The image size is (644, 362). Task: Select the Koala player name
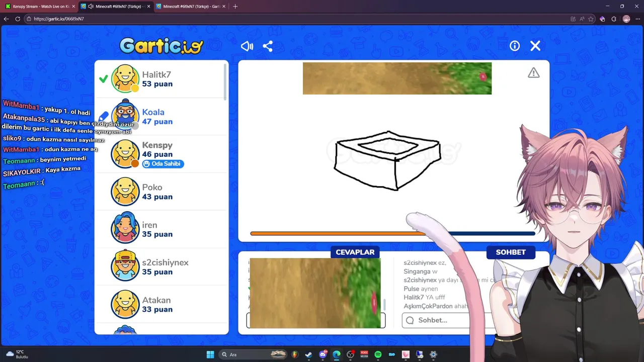153,112
